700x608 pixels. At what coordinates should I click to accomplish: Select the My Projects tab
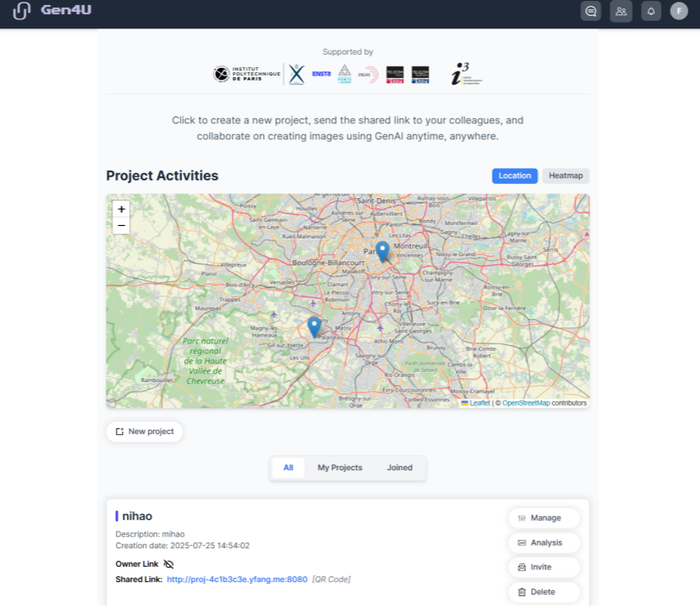point(339,468)
